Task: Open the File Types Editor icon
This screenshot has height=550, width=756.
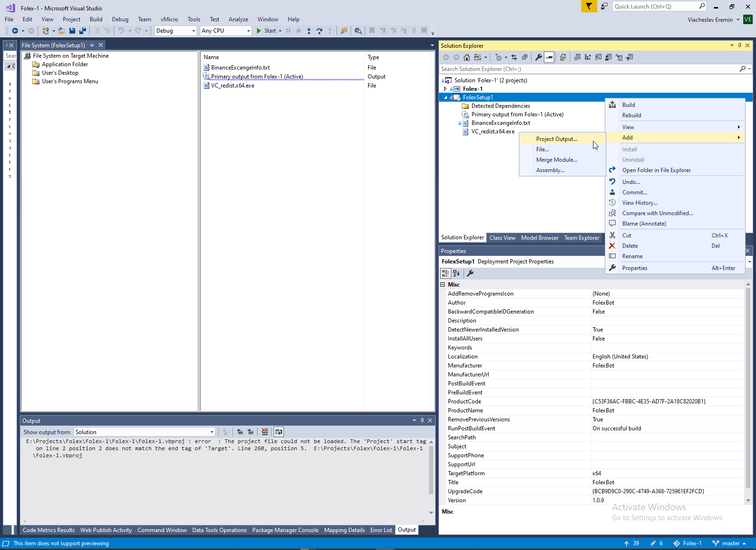Action: (598, 57)
